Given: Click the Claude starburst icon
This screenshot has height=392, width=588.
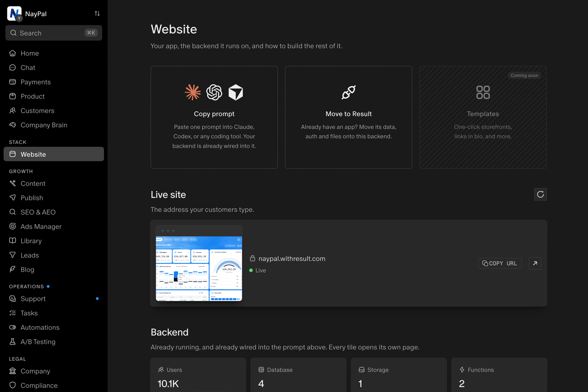Looking at the screenshot, I should pos(193,92).
